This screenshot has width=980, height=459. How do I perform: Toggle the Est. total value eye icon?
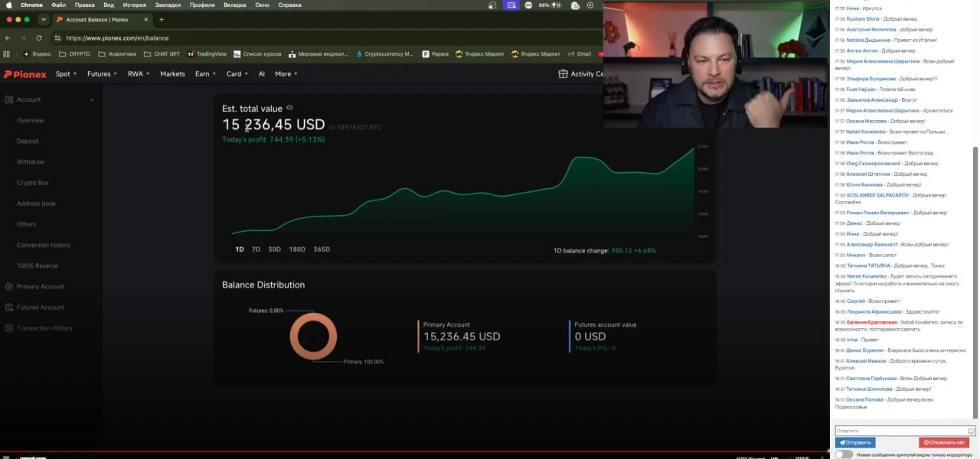(x=289, y=108)
